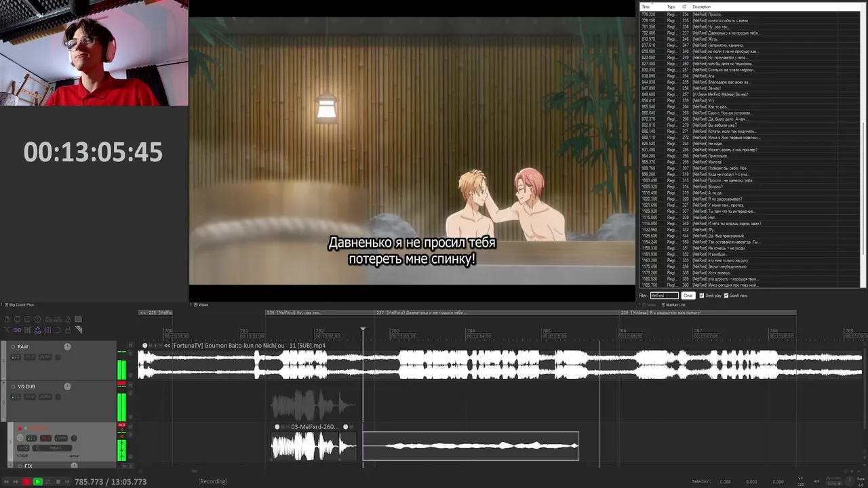This screenshot has height=488, width=868.
Task: Solo the VO DUB track
Action: point(130,393)
